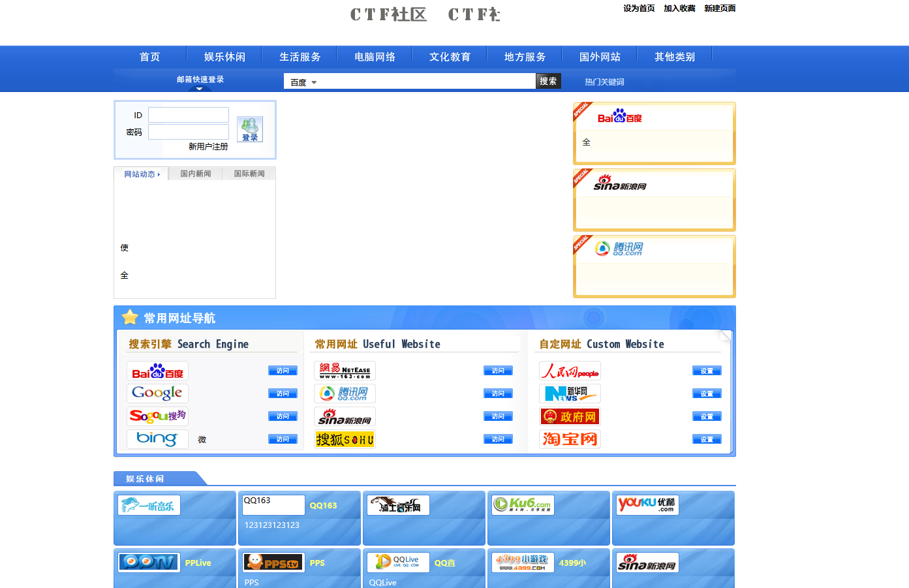This screenshot has height=588, width=909.
Task: Click 设置 button for 淘宝网 row
Action: (x=707, y=439)
